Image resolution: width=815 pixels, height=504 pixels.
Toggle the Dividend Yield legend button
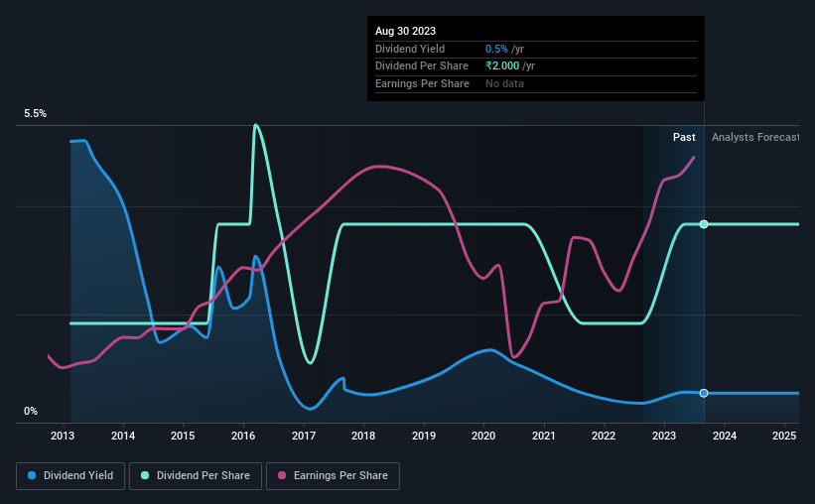(x=70, y=476)
